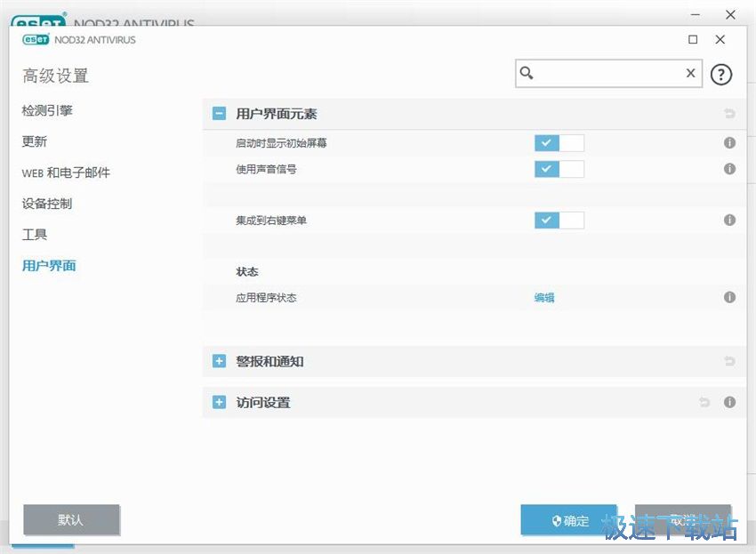Image resolution: width=756 pixels, height=554 pixels.
Task: Open info for 启动时显示初始屏幕
Action: coord(729,142)
